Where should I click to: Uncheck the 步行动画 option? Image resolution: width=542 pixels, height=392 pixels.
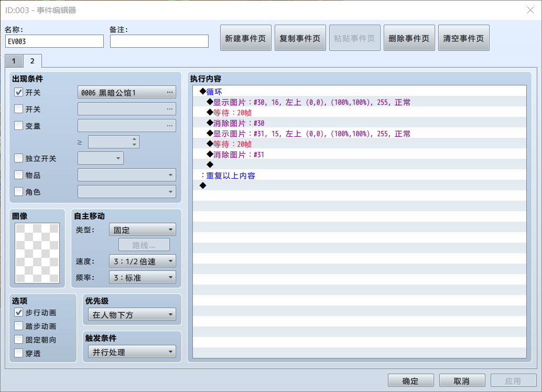[x=19, y=312]
